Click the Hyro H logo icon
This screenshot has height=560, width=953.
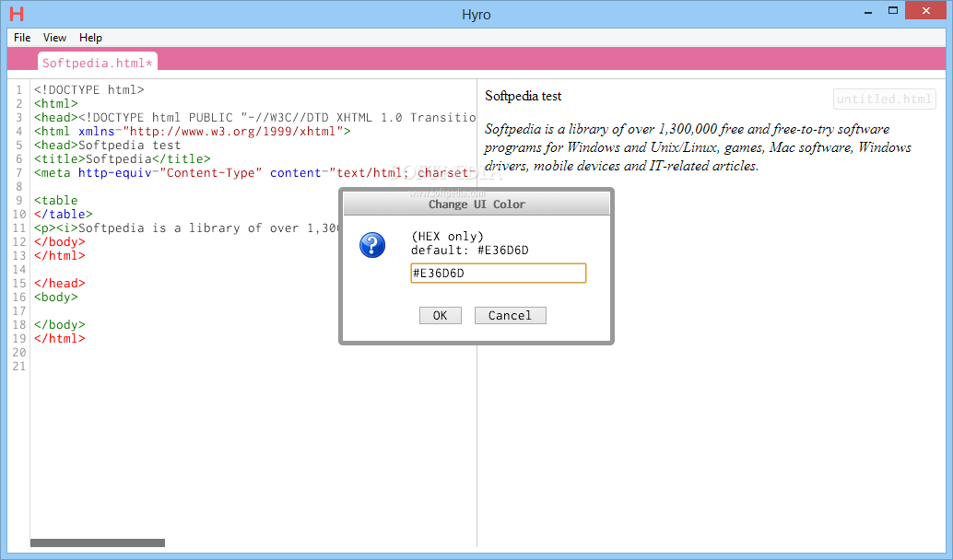[x=17, y=14]
